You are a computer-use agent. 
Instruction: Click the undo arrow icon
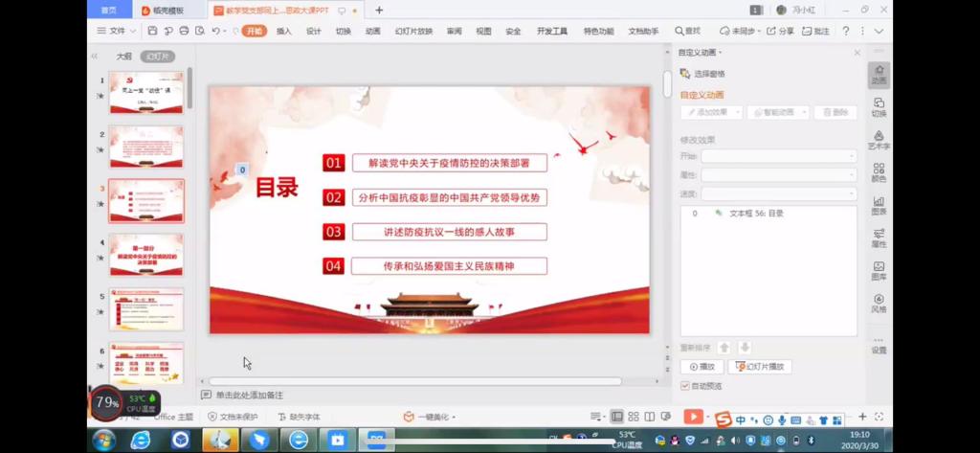[x=215, y=31]
